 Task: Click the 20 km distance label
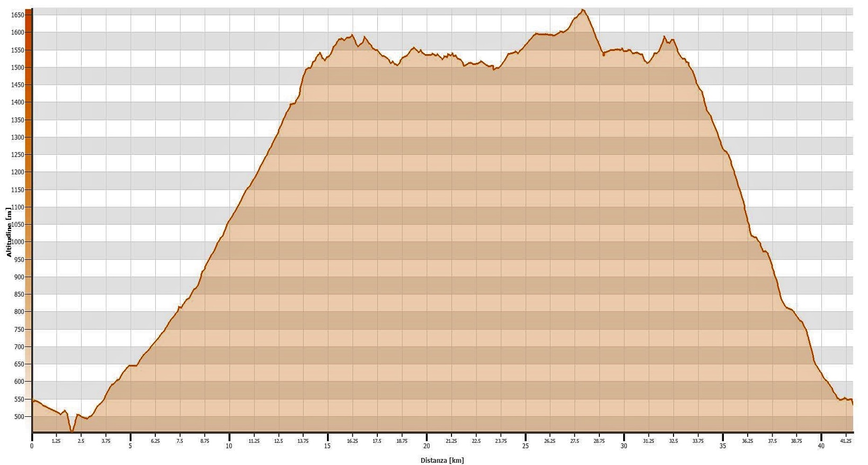tap(426, 446)
